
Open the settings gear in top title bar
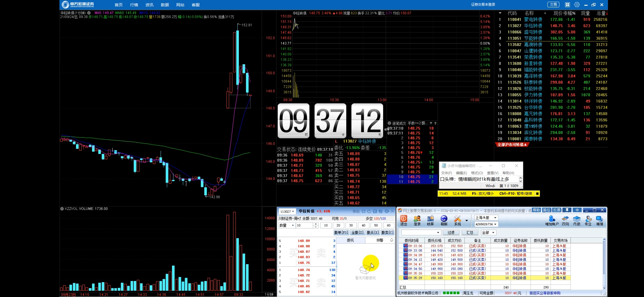point(577,5)
